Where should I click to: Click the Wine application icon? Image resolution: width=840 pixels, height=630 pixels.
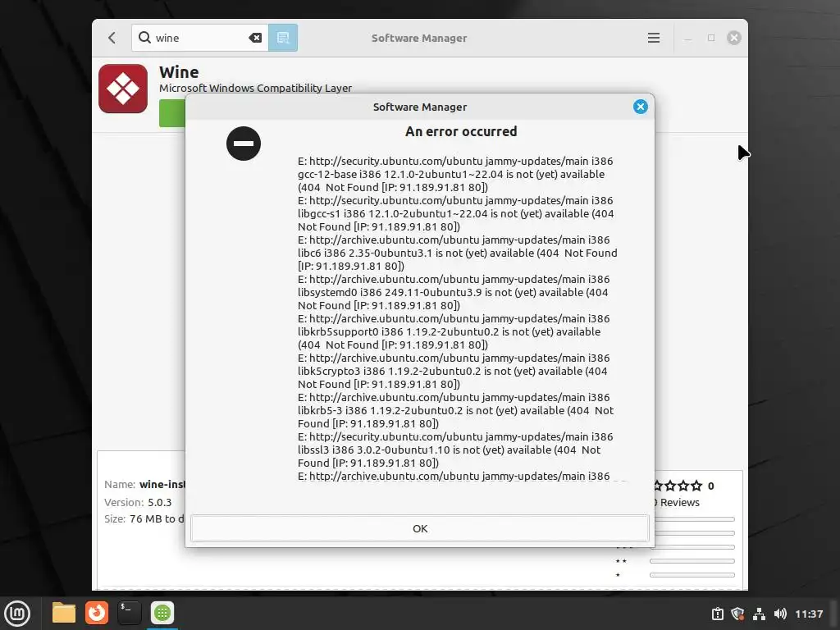(x=123, y=89)
